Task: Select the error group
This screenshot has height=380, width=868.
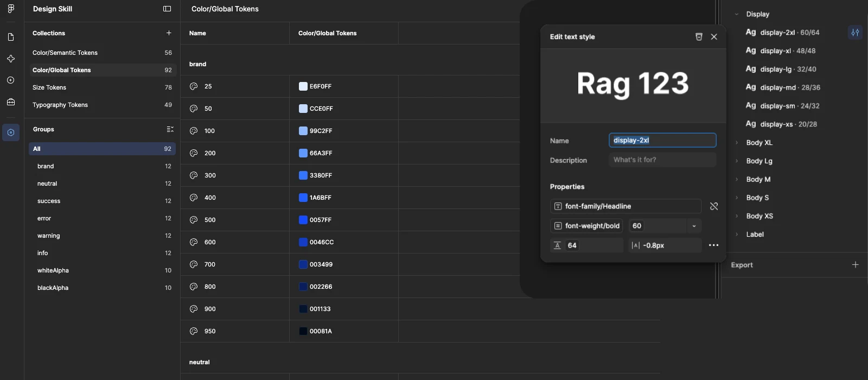Action: tap(102, 218)
